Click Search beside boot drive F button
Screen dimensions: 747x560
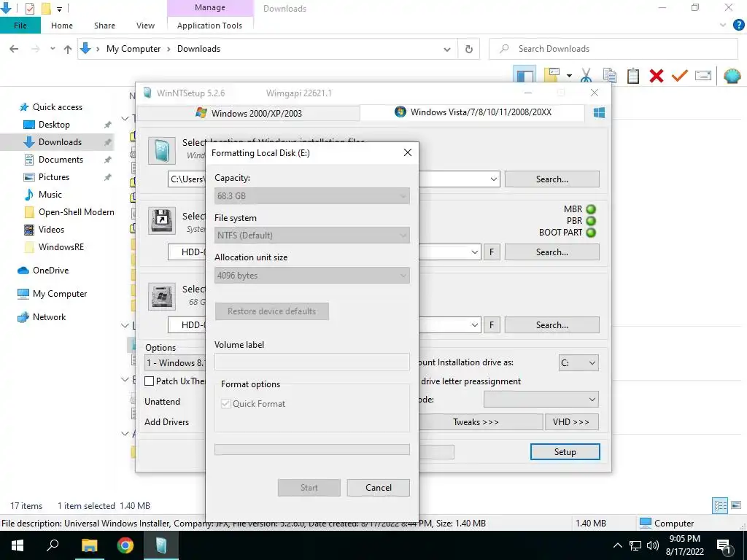[551, 252]
